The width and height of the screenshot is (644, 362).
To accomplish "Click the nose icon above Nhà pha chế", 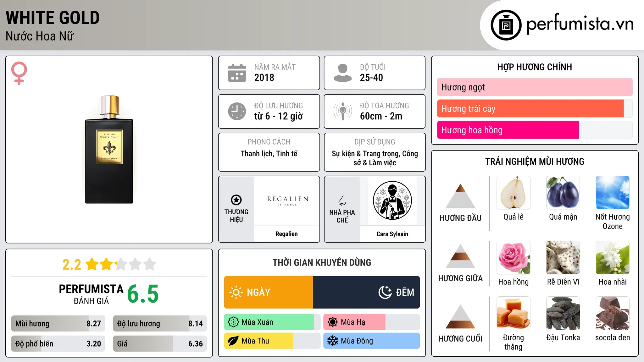I will pos(342,200).
